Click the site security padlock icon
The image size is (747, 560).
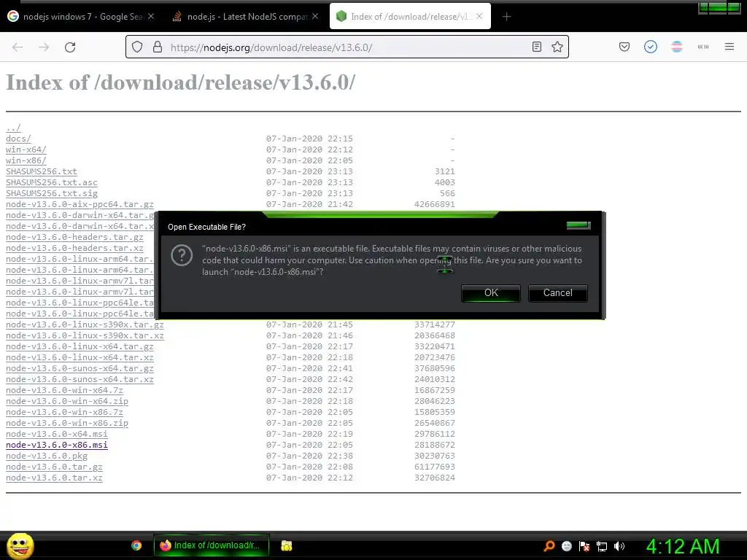coord(158,47)
